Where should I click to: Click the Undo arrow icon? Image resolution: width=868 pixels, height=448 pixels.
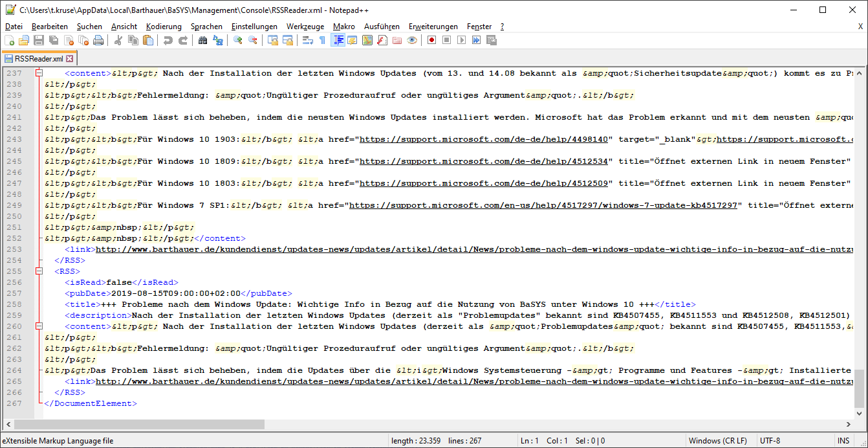point(168,40)
